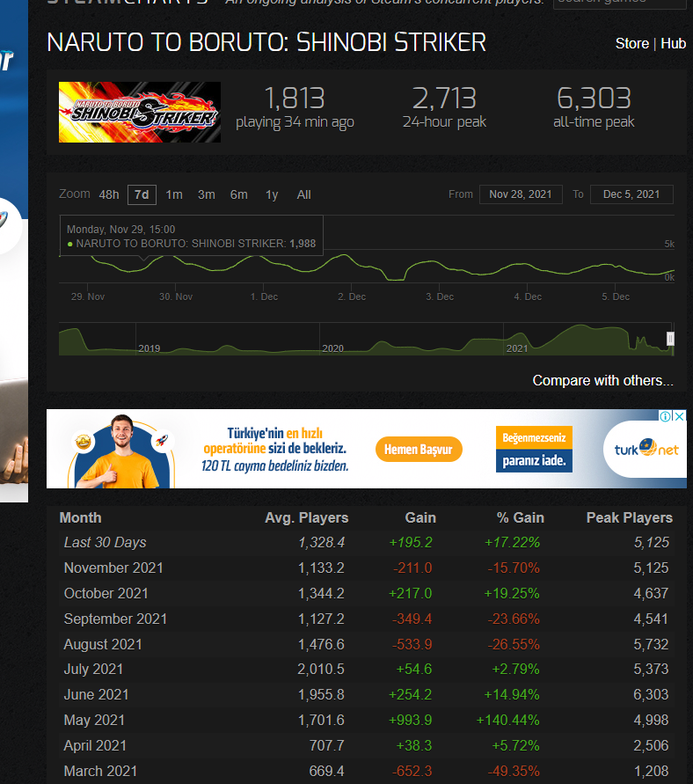Click the Month column header
Viewport: 693px width, 784px height.
(x=80, y=518)
